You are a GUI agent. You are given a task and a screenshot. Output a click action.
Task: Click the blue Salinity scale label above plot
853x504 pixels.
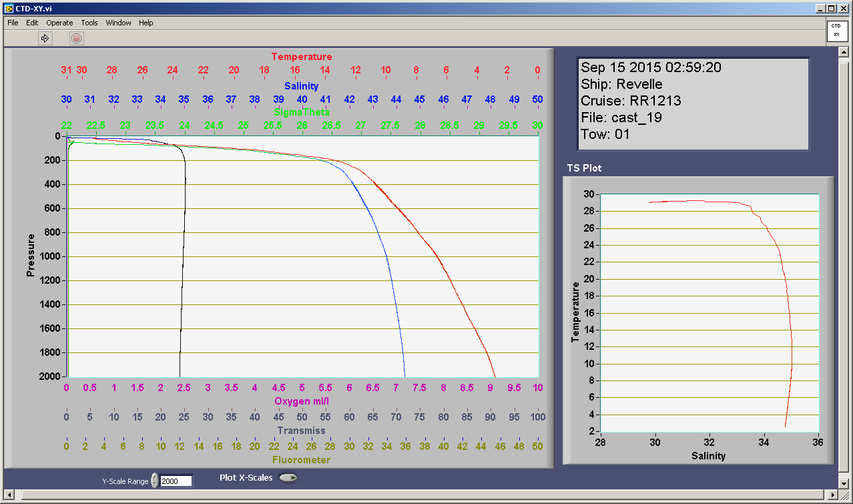(x=301, y=85)
